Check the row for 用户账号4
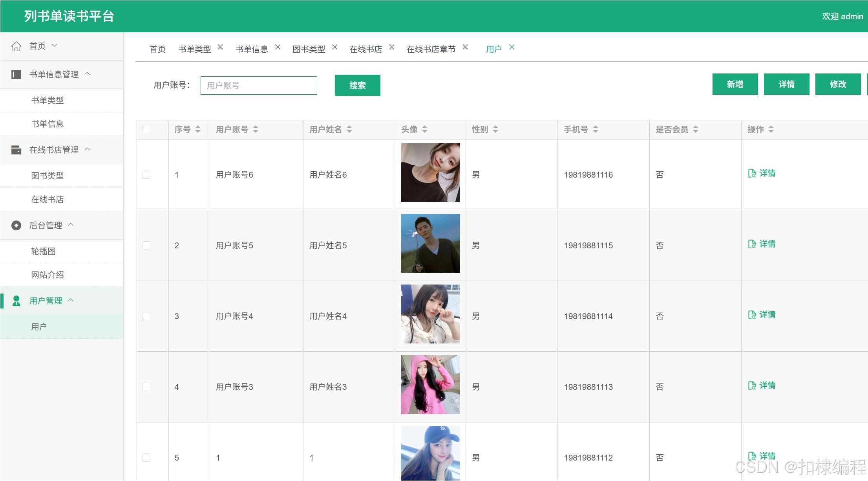 (x=146, y=316)
